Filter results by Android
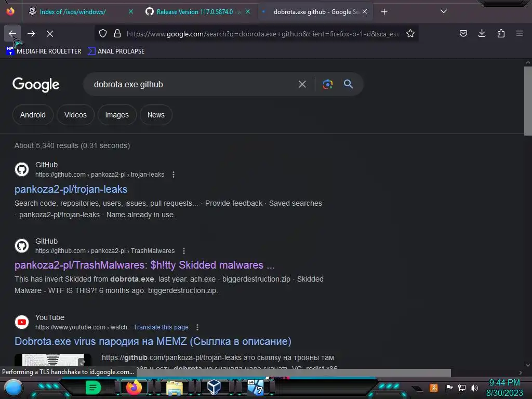 tap(33, 115)
